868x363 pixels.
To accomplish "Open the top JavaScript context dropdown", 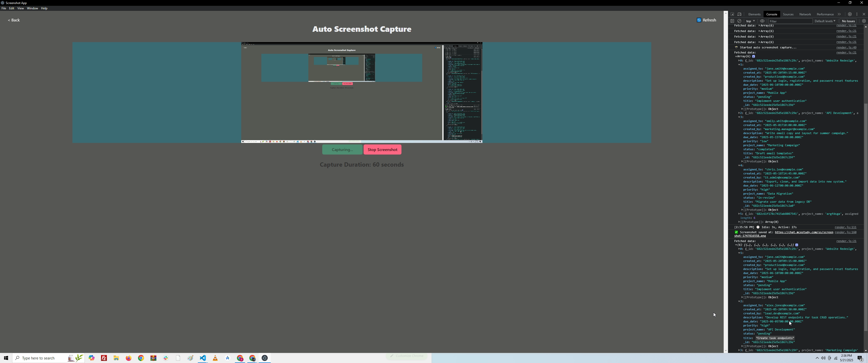I will coord(750,21).
